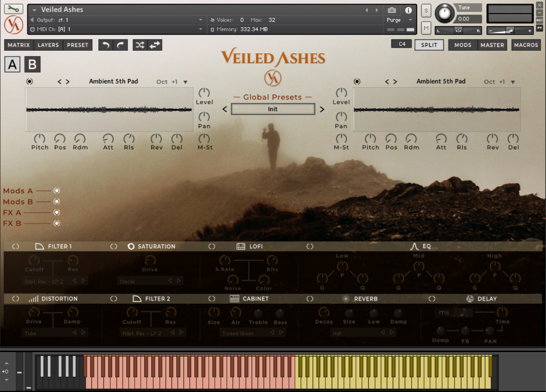
Task: Open the Purge dropdown menu
Action: pyautogui.click(x=399, y=20)
